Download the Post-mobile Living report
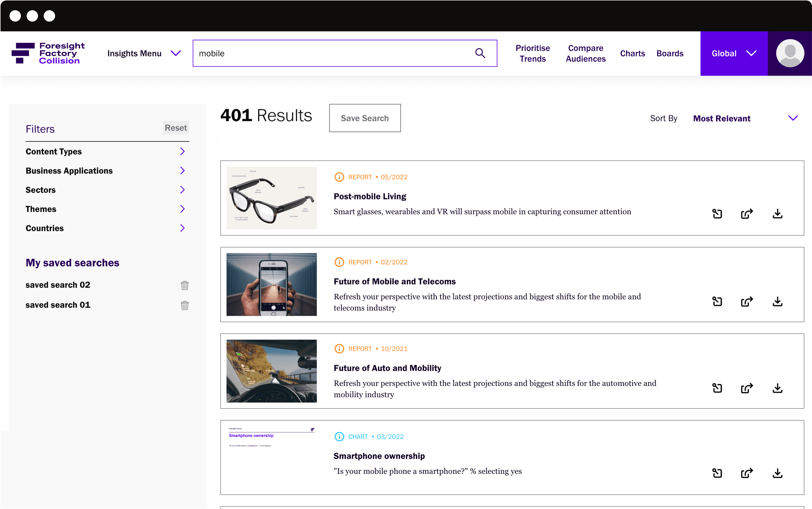The height and width of the screenshot is (509, 812). pyautogui.click(x=777, y=214)
